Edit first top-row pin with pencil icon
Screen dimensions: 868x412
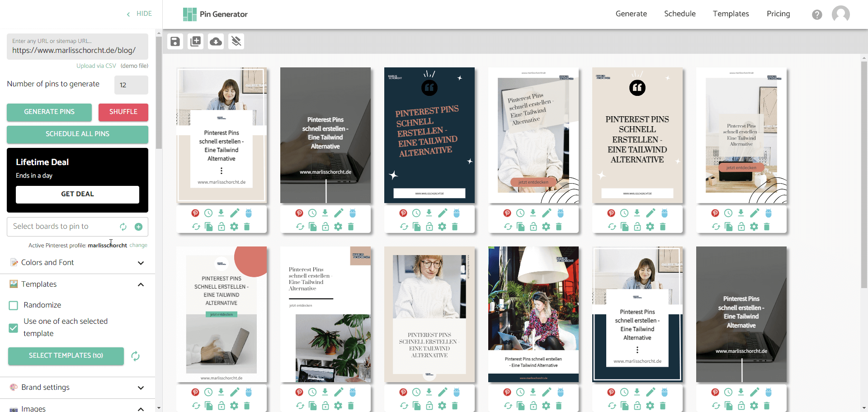[x=235, y=213]
